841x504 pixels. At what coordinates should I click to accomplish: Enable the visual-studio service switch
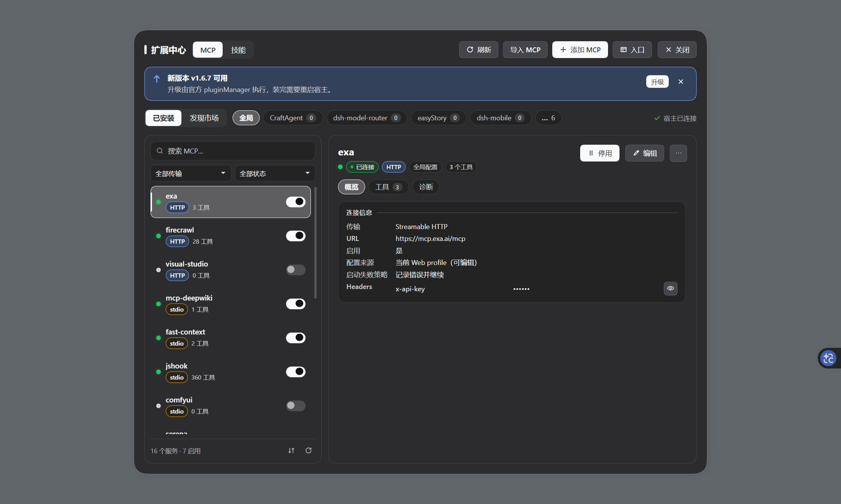pyautogui.click(x=296, y=270)
